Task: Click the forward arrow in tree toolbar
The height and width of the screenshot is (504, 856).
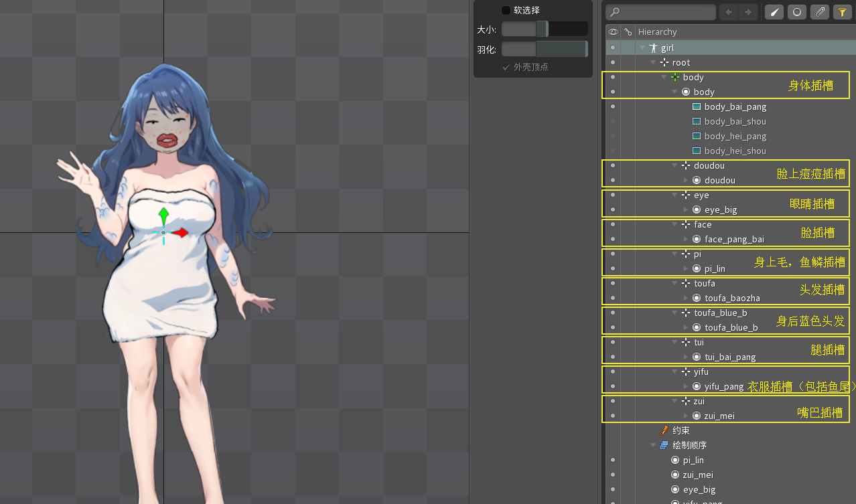Action: (x=747, y=12)
